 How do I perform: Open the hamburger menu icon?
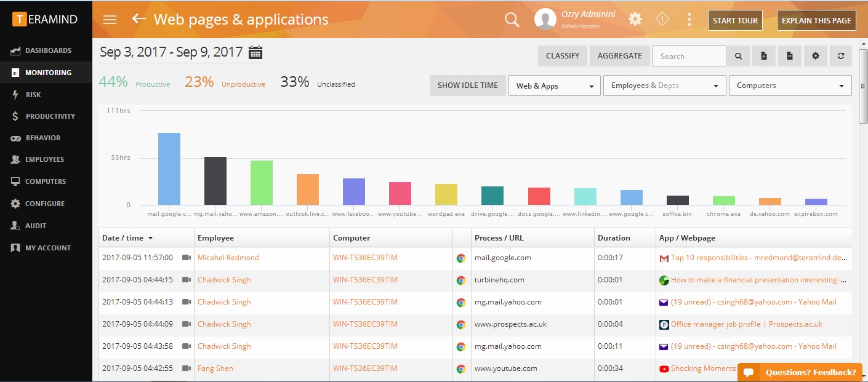pyautogui.click(x=110, y=20)
